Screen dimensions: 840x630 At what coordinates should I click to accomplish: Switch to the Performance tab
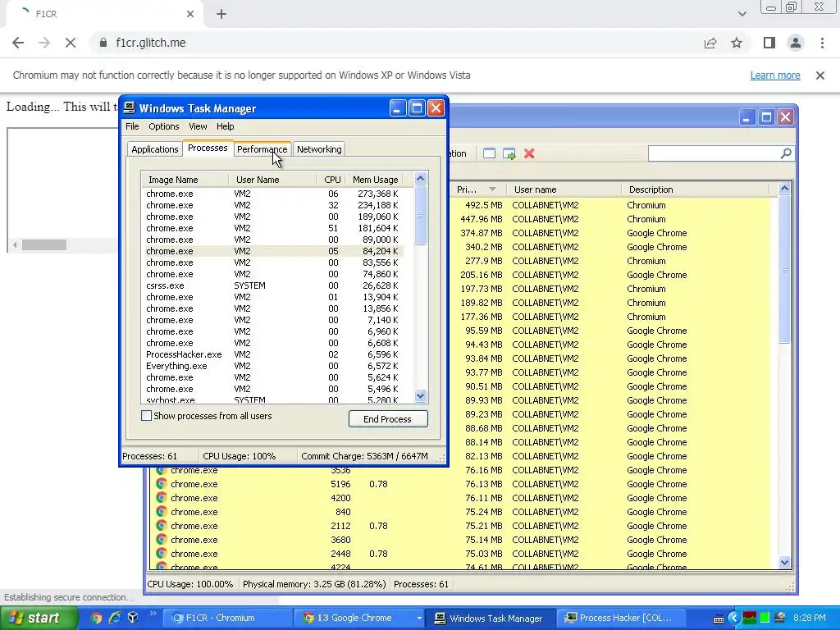[262, 149]
